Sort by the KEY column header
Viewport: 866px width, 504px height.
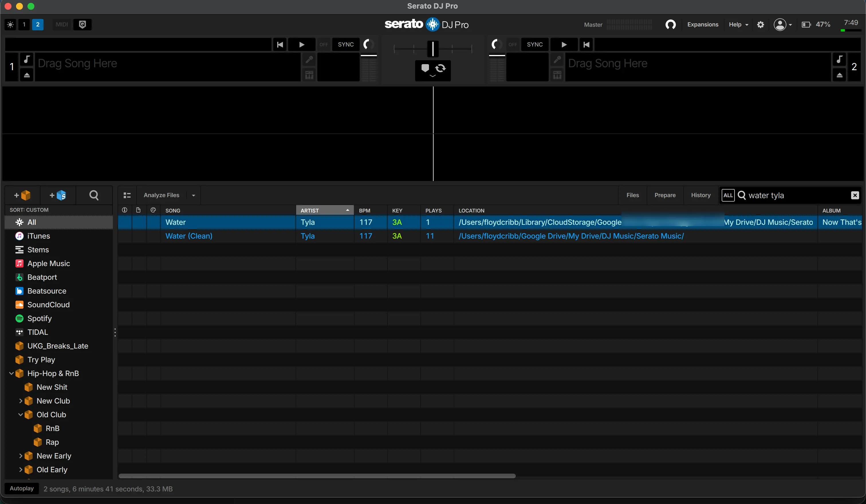tap(404, 210)
